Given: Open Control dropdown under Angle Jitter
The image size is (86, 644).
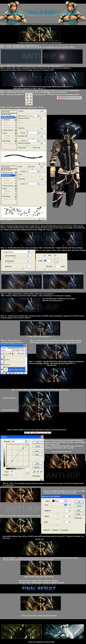Looking at the screenshot, I should pyautogui.click(x=32, y=133).
